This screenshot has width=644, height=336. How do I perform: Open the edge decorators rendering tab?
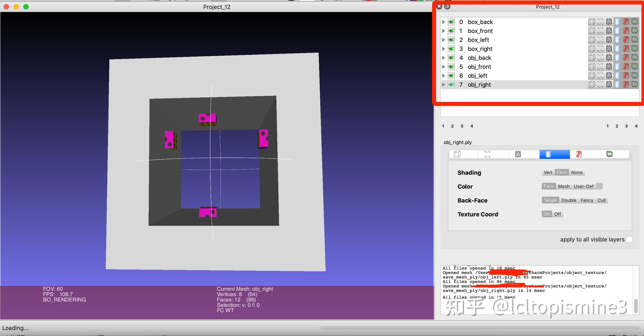point(609,155)
